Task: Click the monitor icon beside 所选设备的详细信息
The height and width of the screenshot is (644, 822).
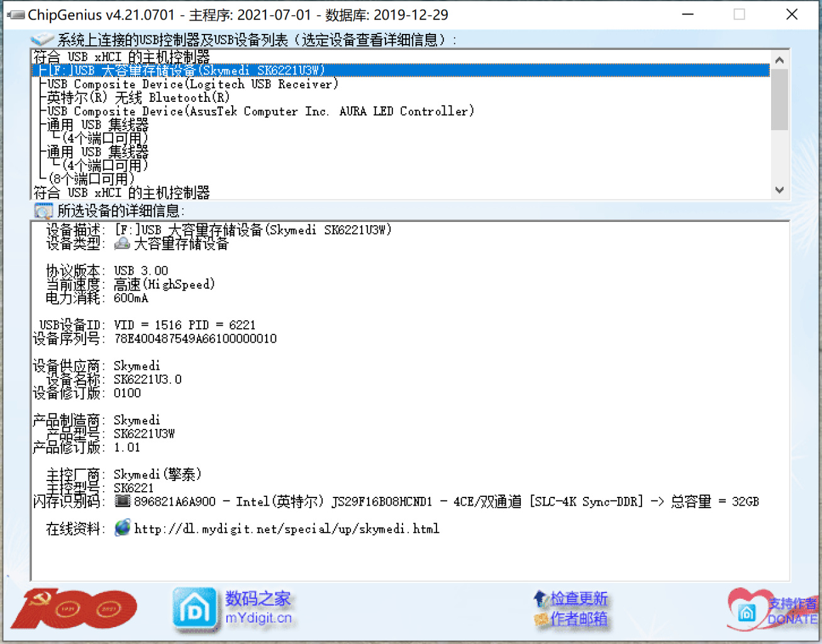Action: coord(44,211)
